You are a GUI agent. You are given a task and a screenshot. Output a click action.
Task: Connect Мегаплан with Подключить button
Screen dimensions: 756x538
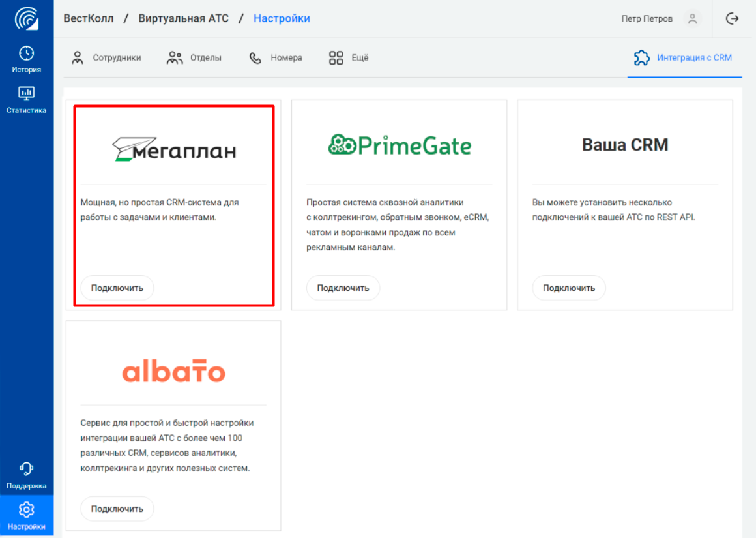[x=117, y=288]
